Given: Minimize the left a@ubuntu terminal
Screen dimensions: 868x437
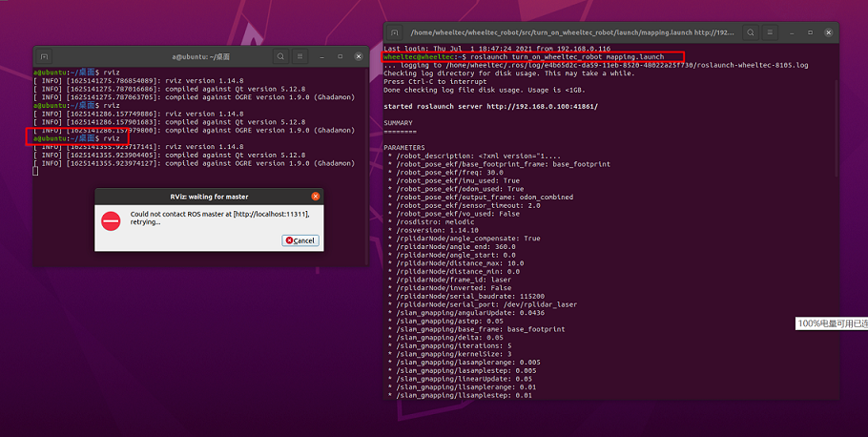Looking at the screenshot, I should pos(321,56).
